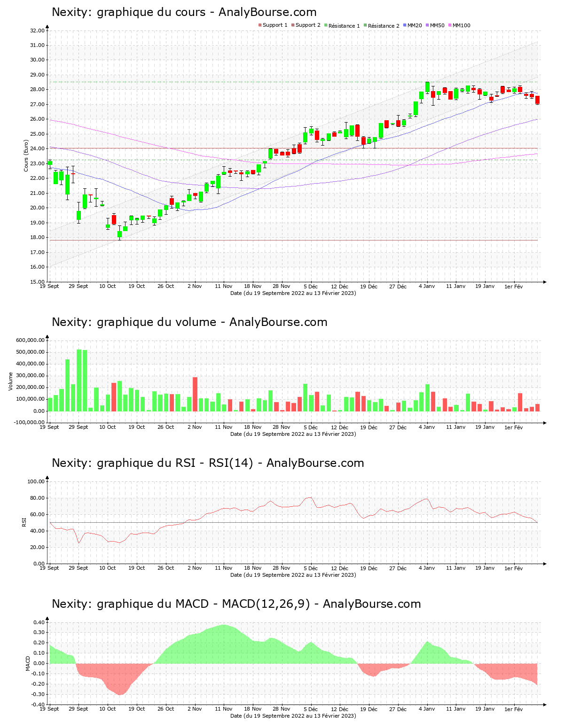Click the date range caption under volume chart
564x728 pixels.
coord(293,434)
